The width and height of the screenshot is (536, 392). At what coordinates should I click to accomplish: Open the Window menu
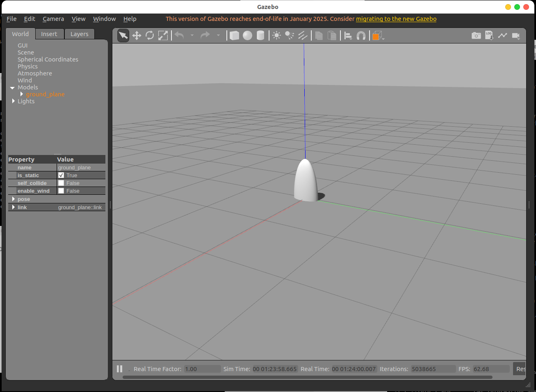coord(104,19)
